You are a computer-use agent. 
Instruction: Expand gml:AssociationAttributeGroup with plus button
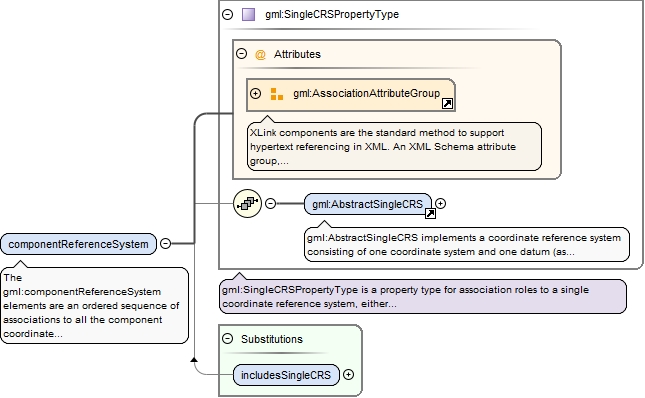[255, 93]
